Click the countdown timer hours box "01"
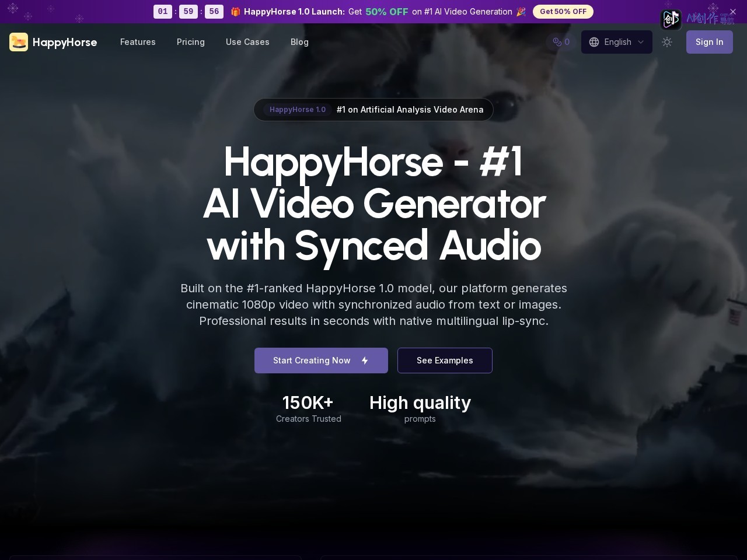The width and height of the screenshot is (747, 560). coord(163,12)
